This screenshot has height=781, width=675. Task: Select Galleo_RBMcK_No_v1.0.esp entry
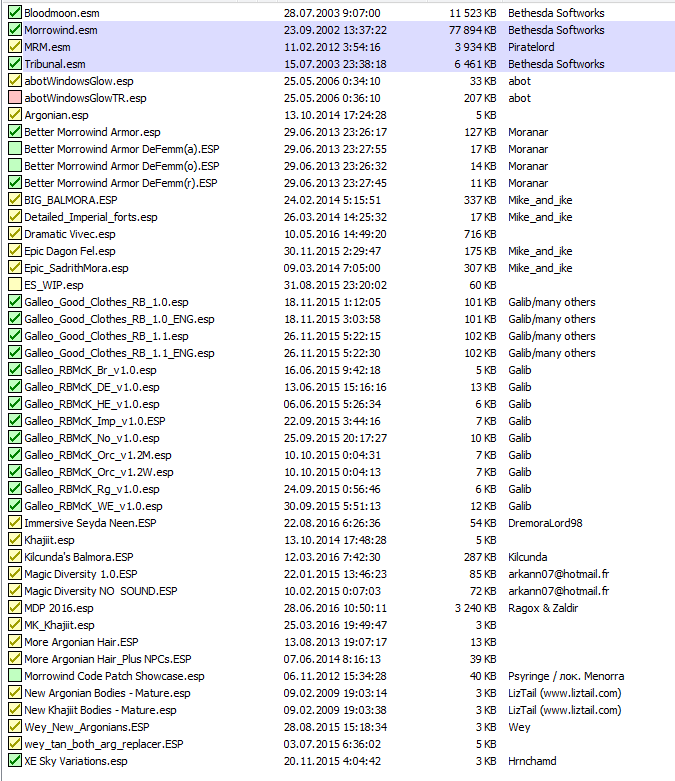(92, 438)
